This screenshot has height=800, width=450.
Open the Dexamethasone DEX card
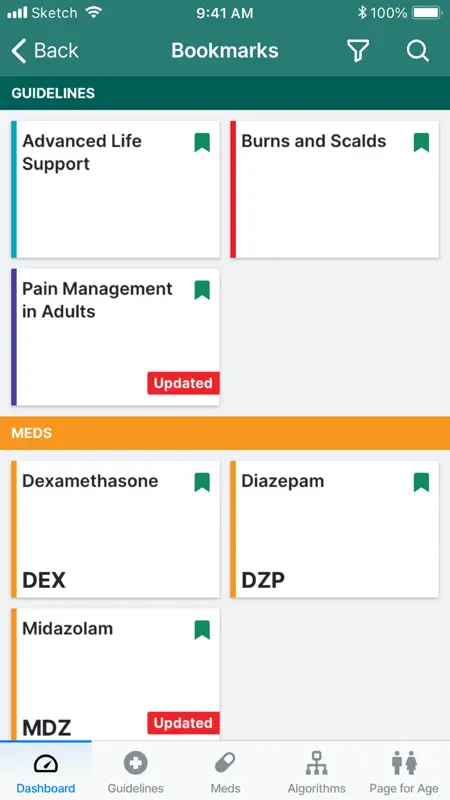(x=115, y=529)
